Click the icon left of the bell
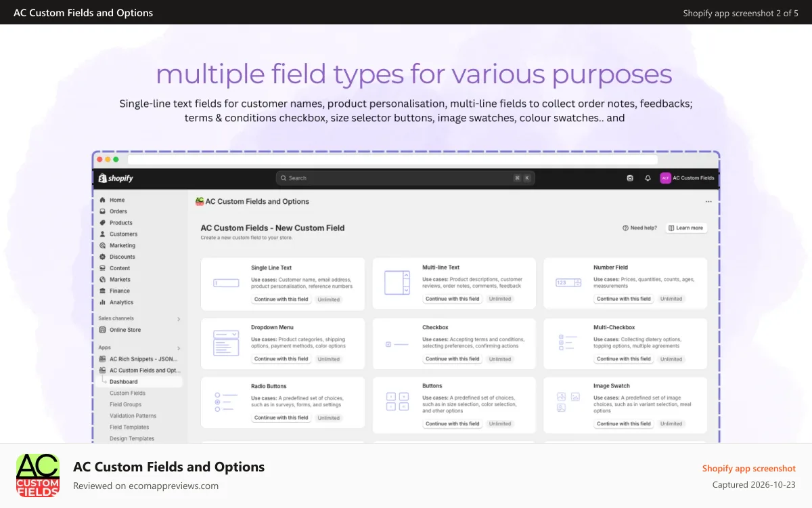Screen dimensions: 812x508 [x=630, y=178]
